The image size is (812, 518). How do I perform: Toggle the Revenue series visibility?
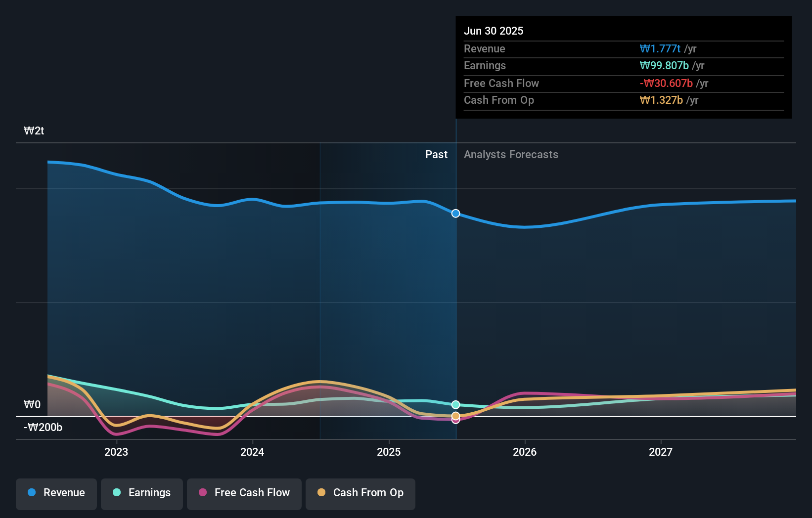56,493
